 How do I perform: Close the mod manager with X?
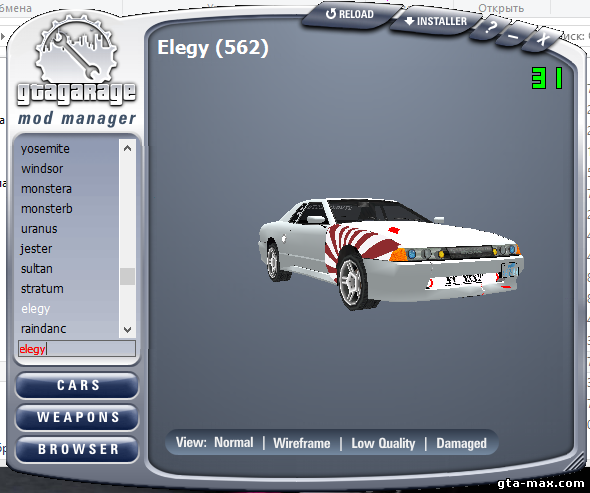542,39
